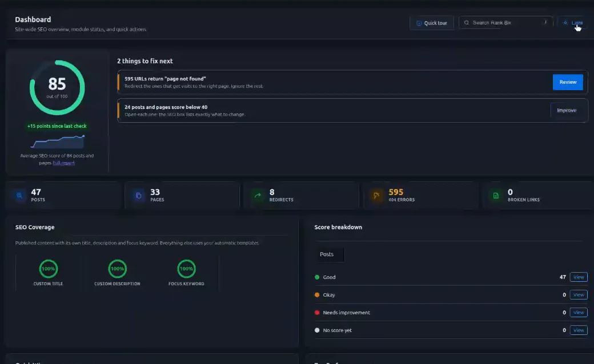Click the Search Rank Bix field
The image size is (594, 364).
tap(505, 23)
